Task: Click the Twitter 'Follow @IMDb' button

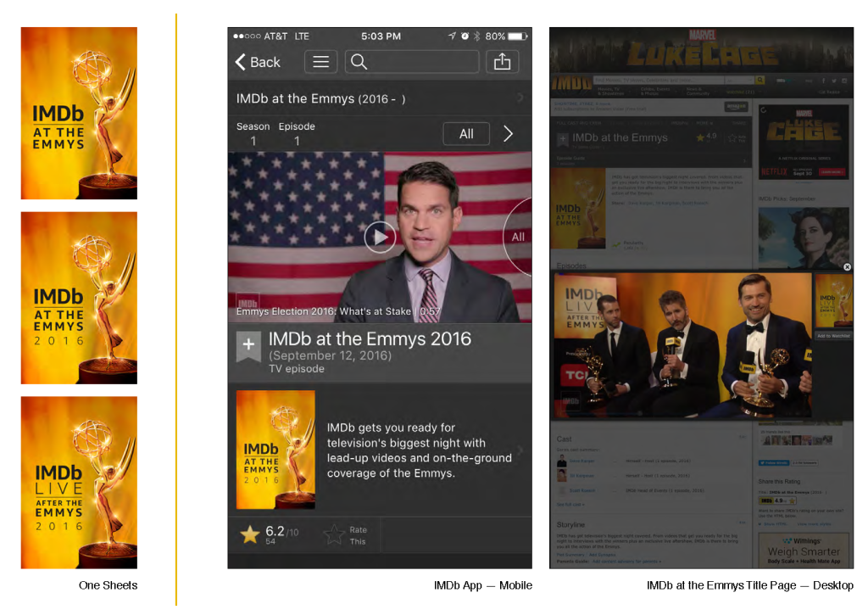Action: pos(773,463)
